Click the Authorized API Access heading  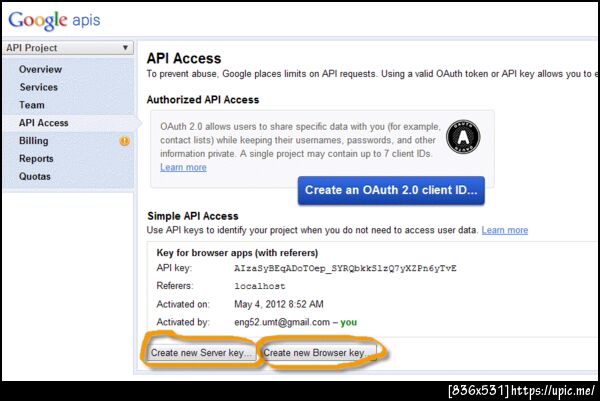(203, 100)
